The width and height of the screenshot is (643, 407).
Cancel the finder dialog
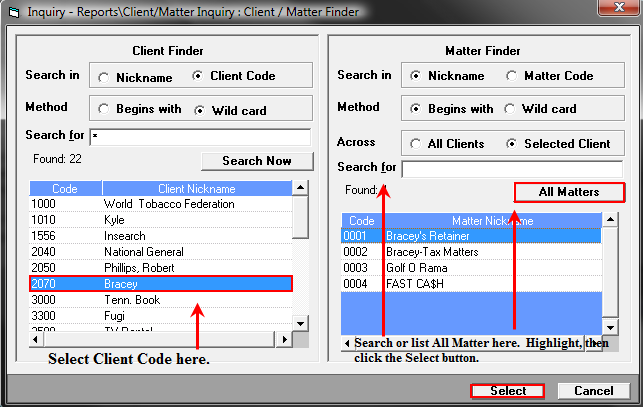[x=593, y=391]
